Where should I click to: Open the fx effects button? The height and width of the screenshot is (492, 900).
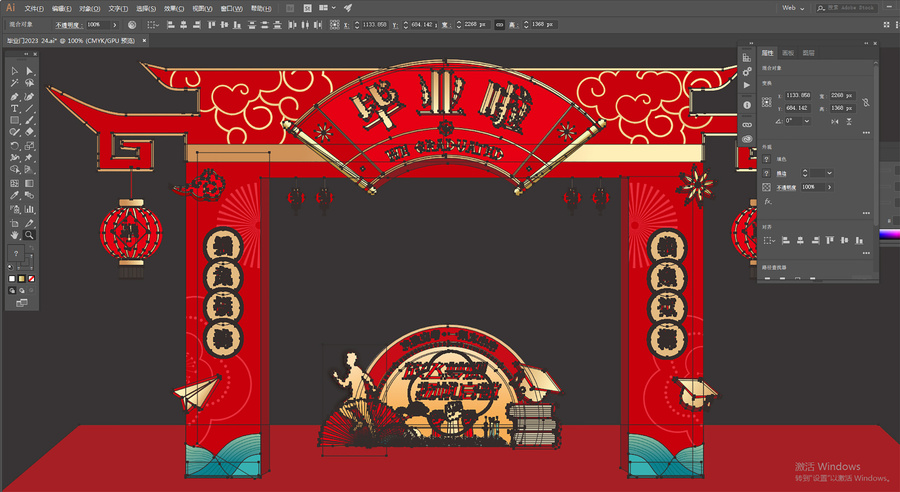tap(767, 202)
